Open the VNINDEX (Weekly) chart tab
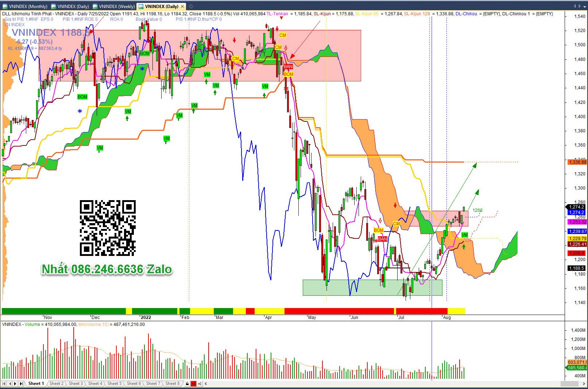 [x=113, y=6]
